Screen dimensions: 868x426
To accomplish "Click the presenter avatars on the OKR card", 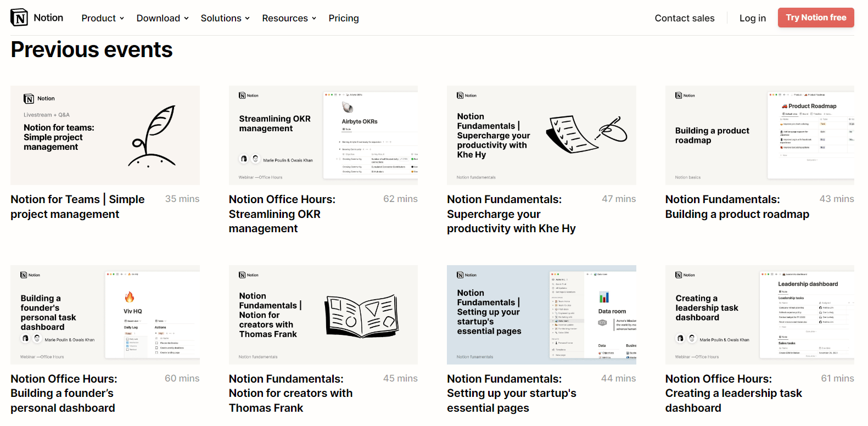I will click(x=250, y=159).
